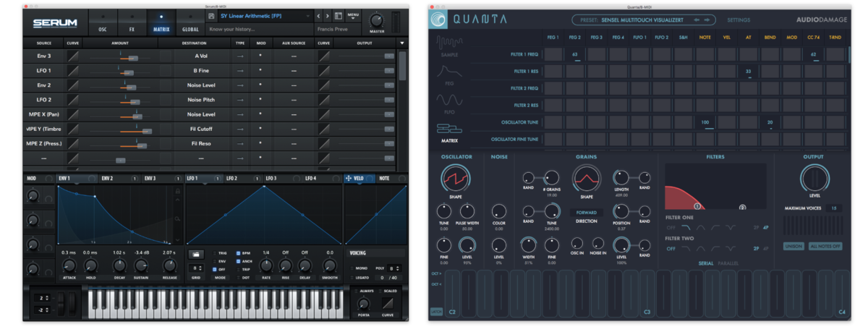Click the FORWARD direction button
Screen dimensions: 868x332
[x=586, y=213]
